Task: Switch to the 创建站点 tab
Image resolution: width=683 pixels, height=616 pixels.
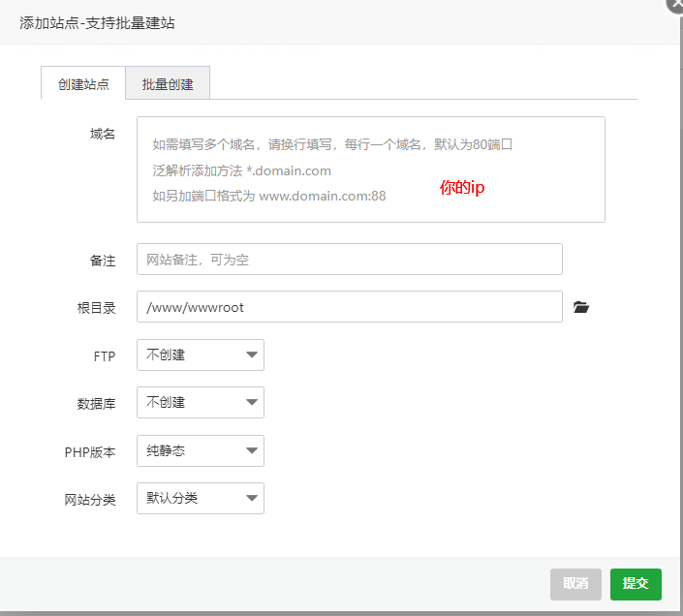Action: tap(83, 84)
